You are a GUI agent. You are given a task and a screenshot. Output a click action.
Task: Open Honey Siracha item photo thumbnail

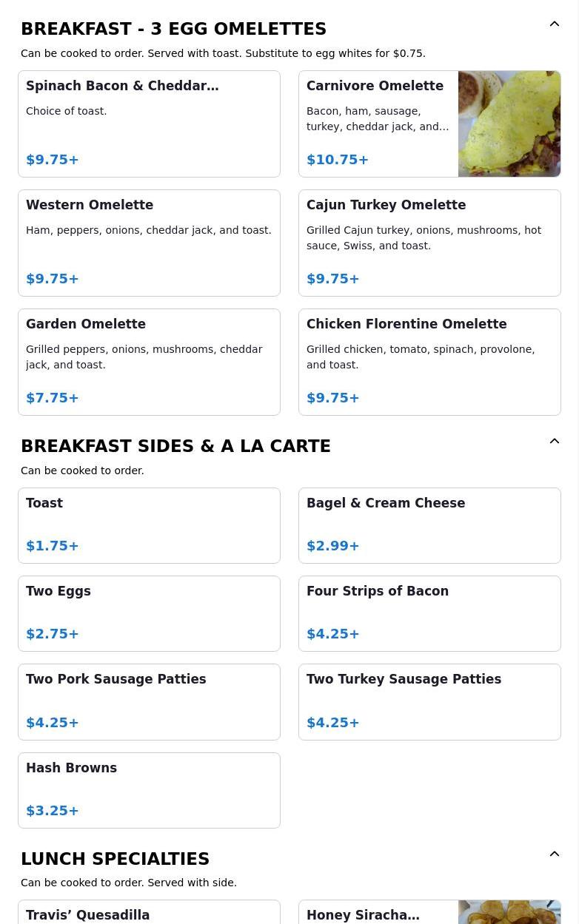tap(509, 913)
